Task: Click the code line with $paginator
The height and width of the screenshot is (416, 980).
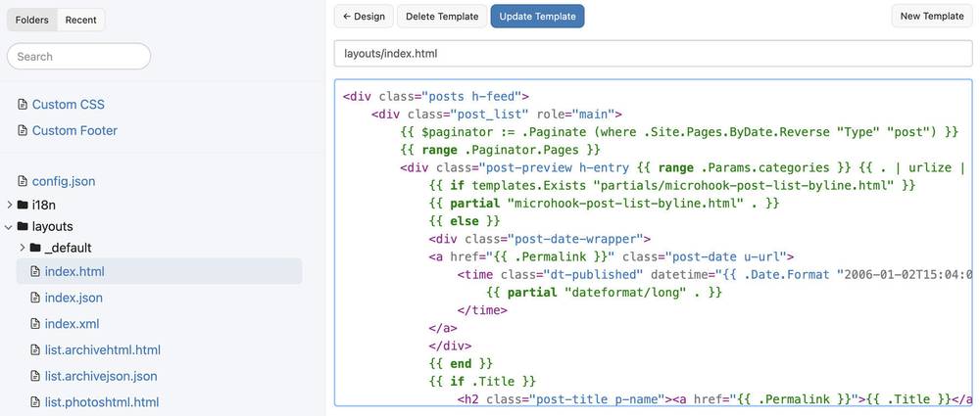Action: [679, 132]
